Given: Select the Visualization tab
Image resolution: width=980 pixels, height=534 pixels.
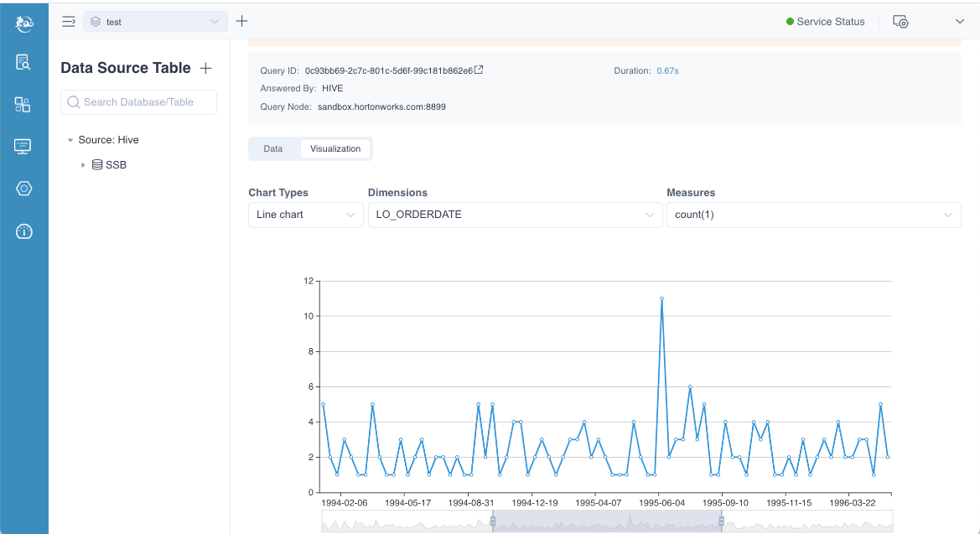Looking at the screenshot, I should coord(335,148).
